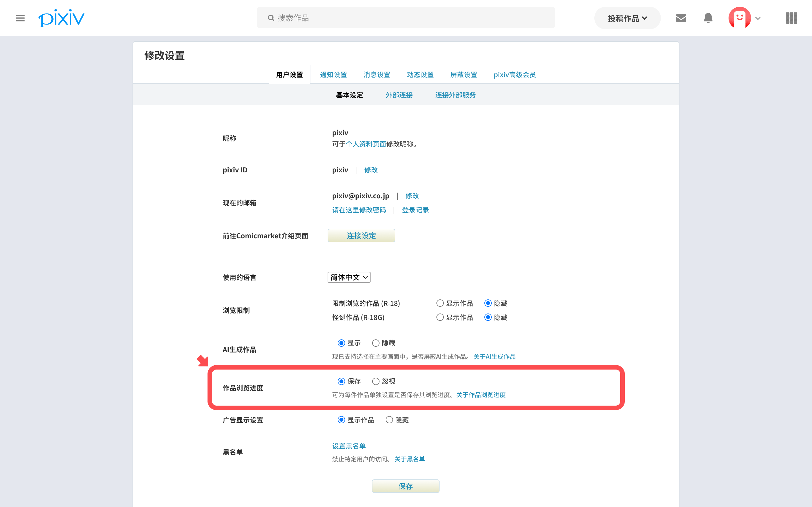
Task: Open the notifications bell
Action: click(708, 18)
